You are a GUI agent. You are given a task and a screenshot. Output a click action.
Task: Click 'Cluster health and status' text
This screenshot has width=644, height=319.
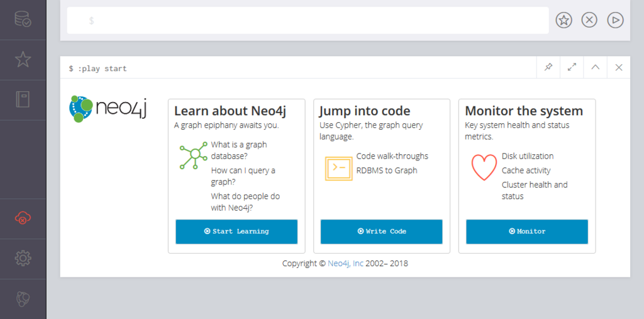535,191
